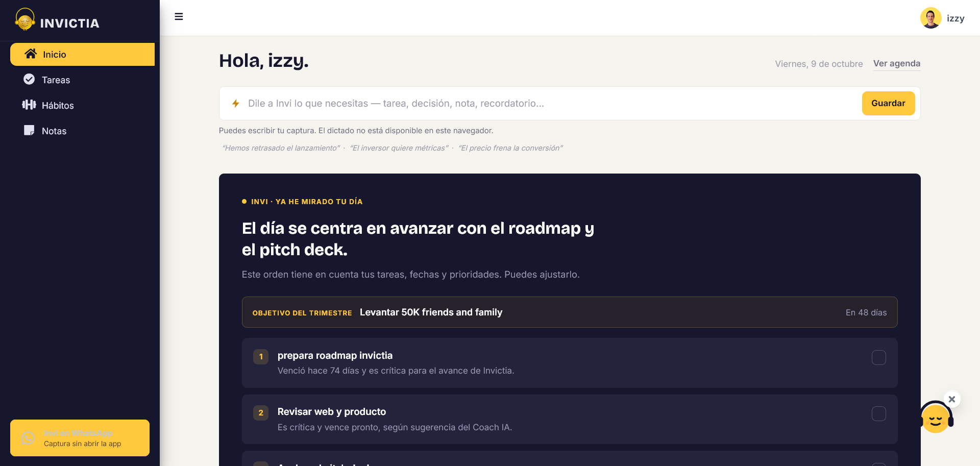Click the 'En 48 días' countdown
This screenshot has height=466, width=980.
pos(866,312)
